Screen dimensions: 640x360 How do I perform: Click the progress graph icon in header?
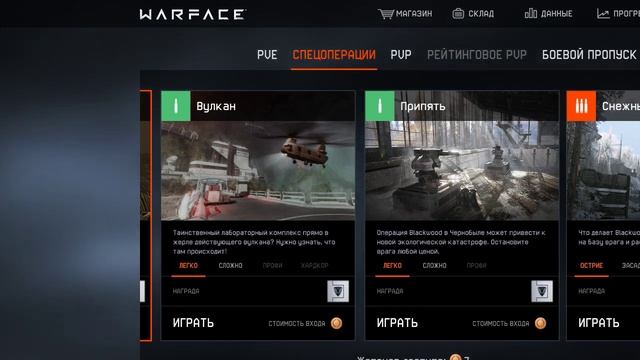coord(603,14)
